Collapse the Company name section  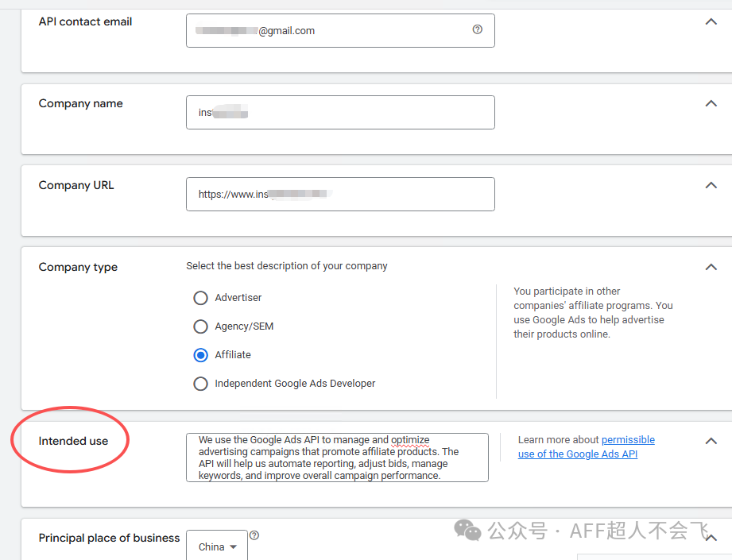pos(711,103)
